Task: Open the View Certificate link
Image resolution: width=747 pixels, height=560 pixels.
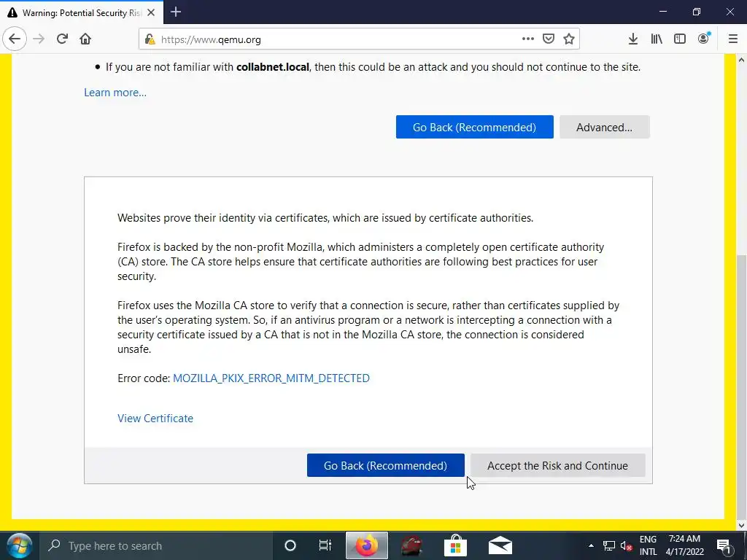Action: pos(155,418)
